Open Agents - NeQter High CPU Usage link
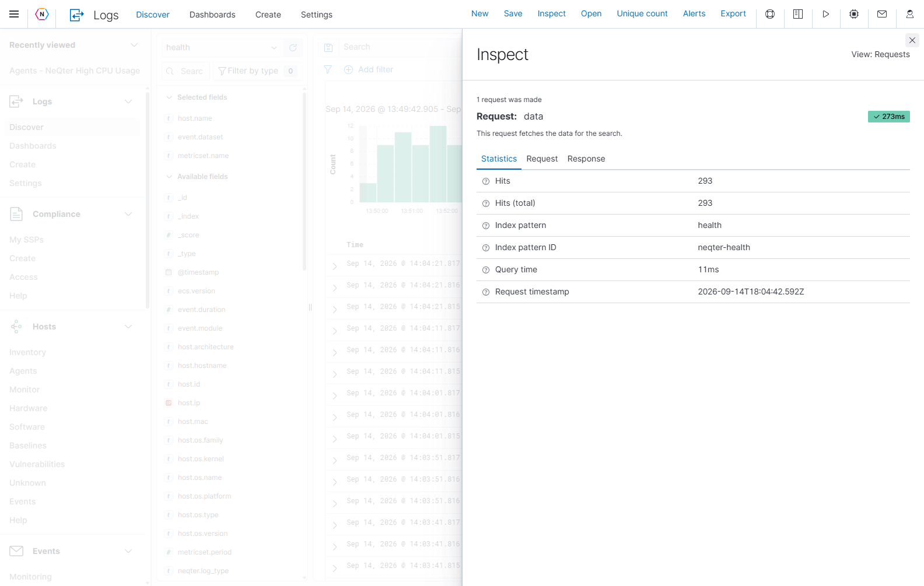Screen dimensions: 924x586 pyautogui.click(x=75, y=71)
